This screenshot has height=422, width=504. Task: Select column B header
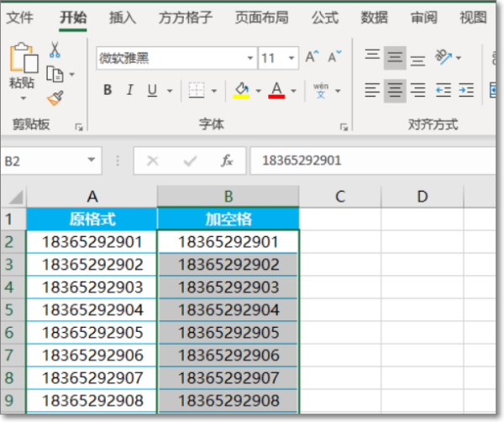(228, 197)
